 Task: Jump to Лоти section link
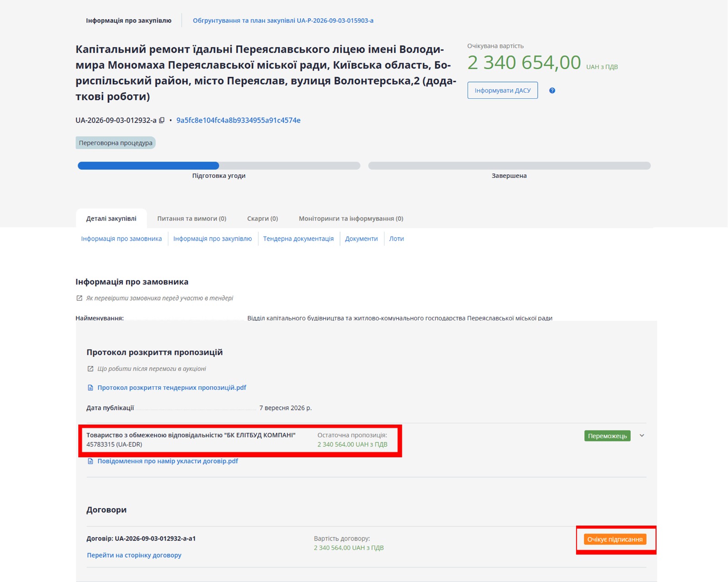coord(396,238)
